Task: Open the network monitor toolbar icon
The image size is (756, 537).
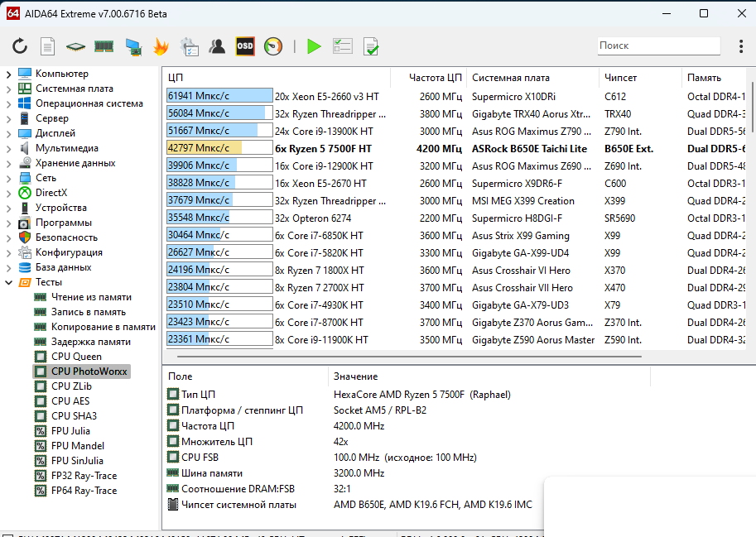Action: (133, 46)
